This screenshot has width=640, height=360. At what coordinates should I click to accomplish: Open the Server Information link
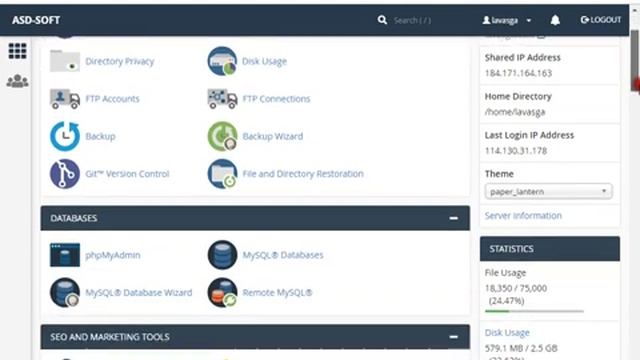[523, 216]
